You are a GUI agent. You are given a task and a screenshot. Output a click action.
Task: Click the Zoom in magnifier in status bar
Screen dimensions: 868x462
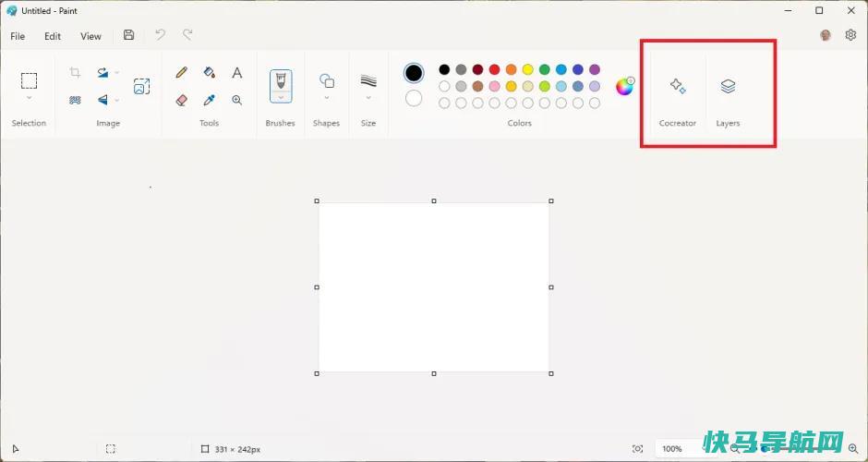[x=853, y=448]
